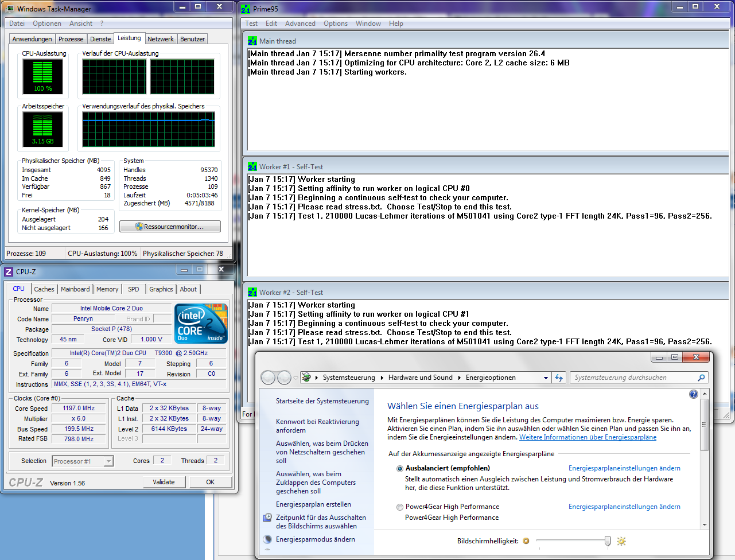Click the vertical scrollbar down arrow in Energieoptionen
The height and width of the screenshot is (560, 735).
pyautogui.click(x=705, y=524)
